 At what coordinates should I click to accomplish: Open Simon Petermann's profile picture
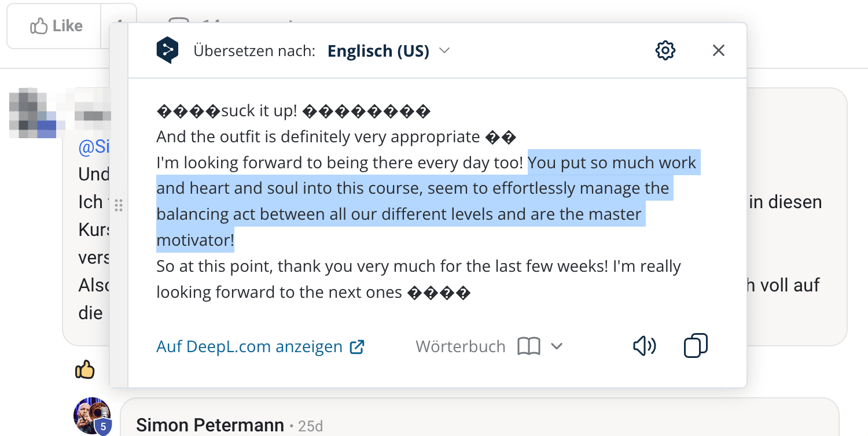(91, 414)
